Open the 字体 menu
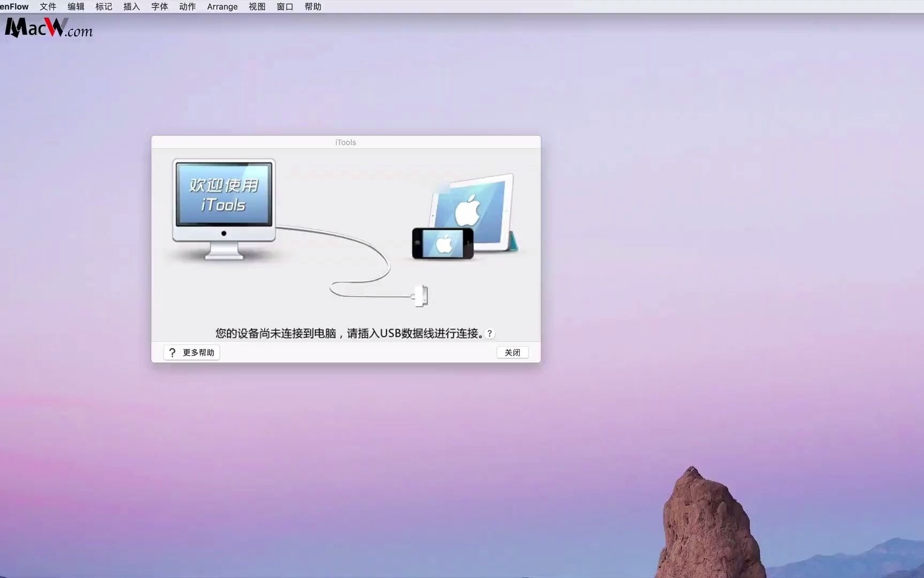The image size is (924, 578). 159,6
